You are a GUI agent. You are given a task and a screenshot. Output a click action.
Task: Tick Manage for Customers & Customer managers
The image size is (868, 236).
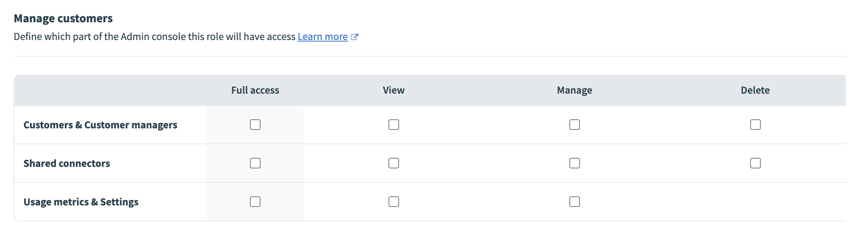click(575, 125)
